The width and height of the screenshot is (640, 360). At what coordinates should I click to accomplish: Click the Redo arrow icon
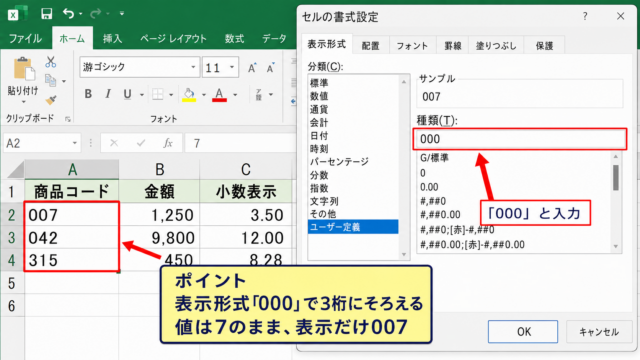click(96, 13)
